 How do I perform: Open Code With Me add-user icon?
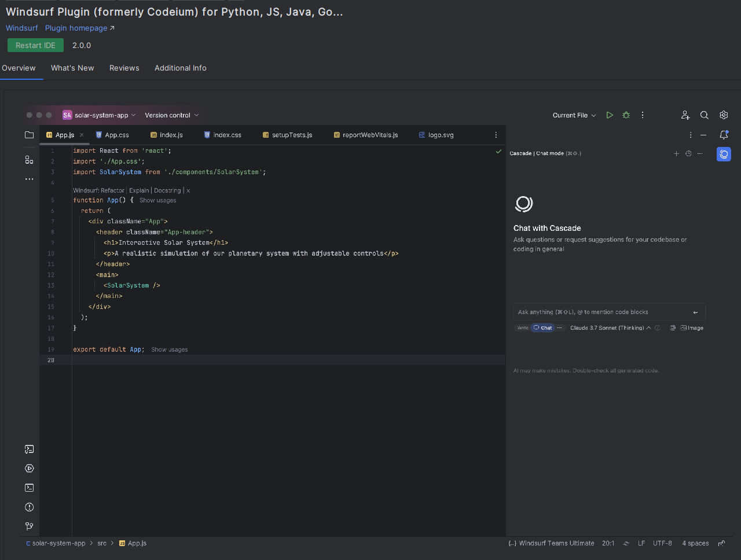point(685,115)
